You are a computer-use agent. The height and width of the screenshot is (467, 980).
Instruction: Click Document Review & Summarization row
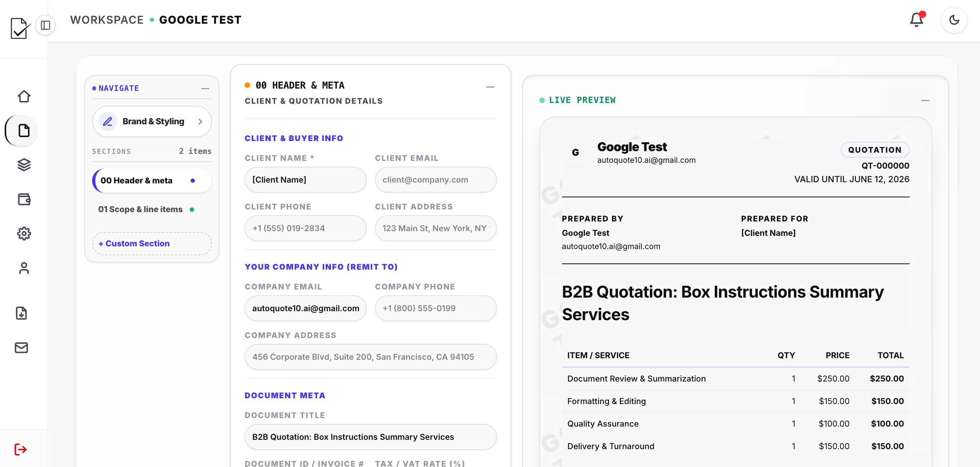735,379
